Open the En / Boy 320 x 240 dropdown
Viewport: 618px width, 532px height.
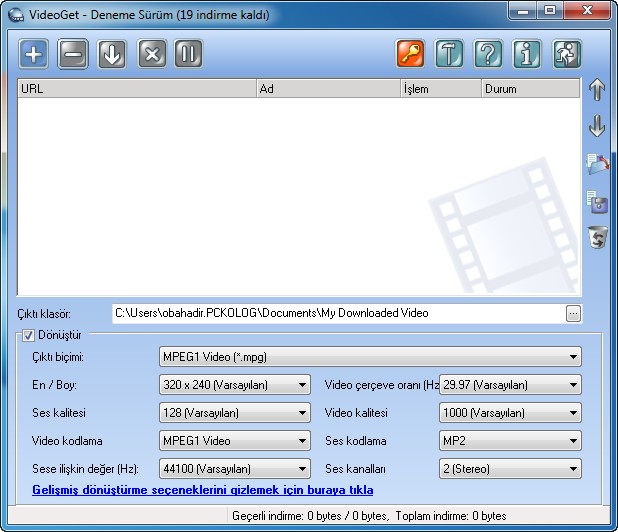(x=235, y=385)
